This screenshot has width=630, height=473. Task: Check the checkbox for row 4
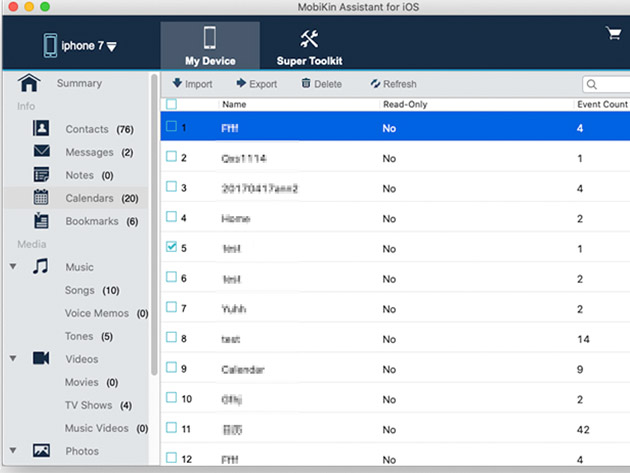[x=172, y=217]
